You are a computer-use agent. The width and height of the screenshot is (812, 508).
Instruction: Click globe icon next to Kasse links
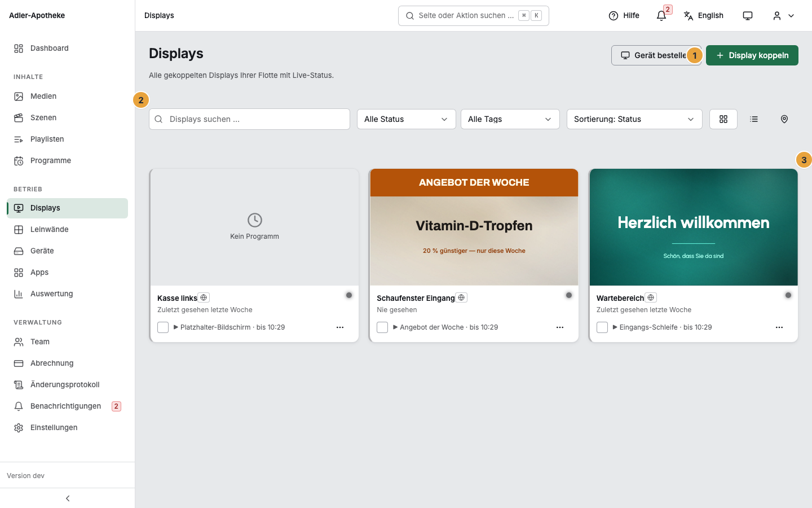pyautogui.click(x=204, y=297)
